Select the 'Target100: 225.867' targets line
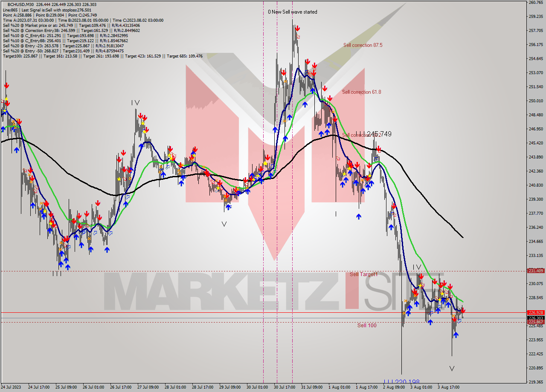 pos(103,56)
